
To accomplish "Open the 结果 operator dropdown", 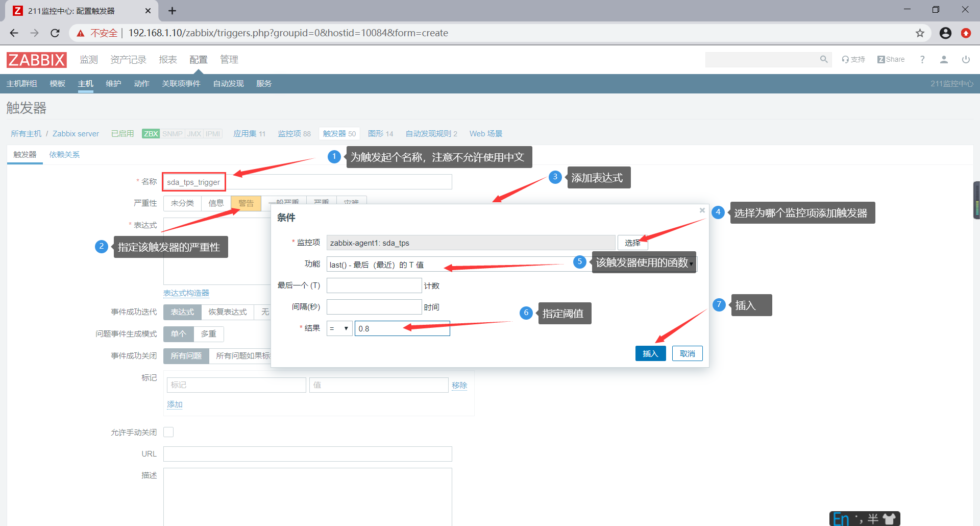I will click(339, 328).
